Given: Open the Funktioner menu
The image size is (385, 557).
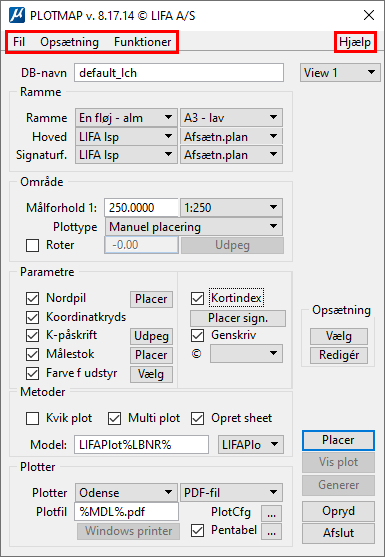Looking at the screenshot, I should pyautogui.click(x=143, y=42).
